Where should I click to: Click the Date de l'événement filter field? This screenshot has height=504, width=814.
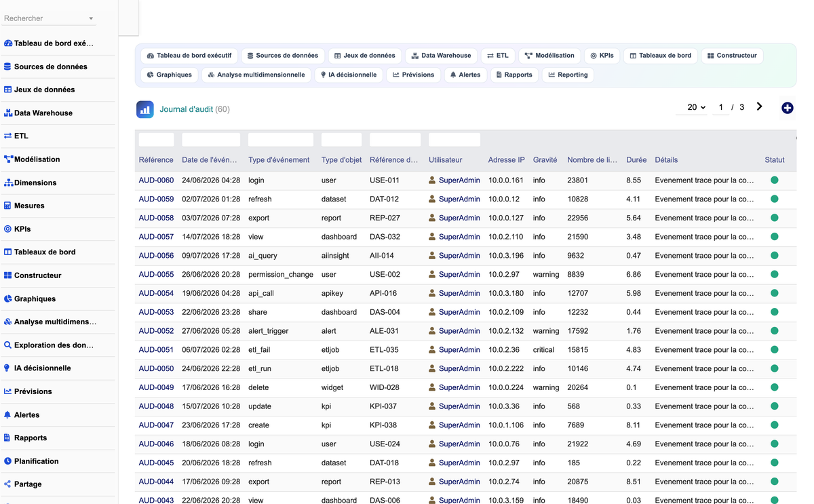[211, 140]
